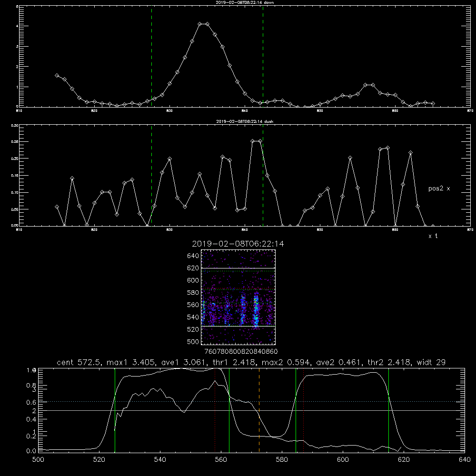Click the upper white line in the spectrogram at 620

(238, 268)
